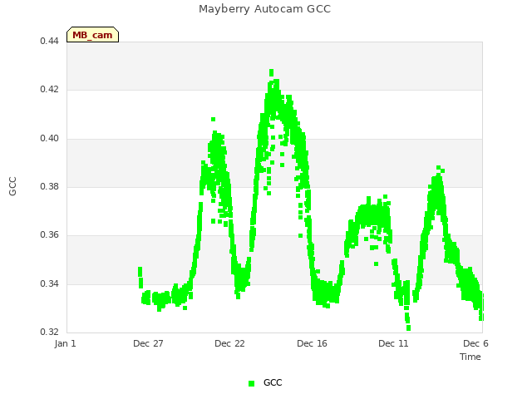Click the 0.38 y-axis value
This screenshot has height=399, width=532.
(x=50, y=186)
